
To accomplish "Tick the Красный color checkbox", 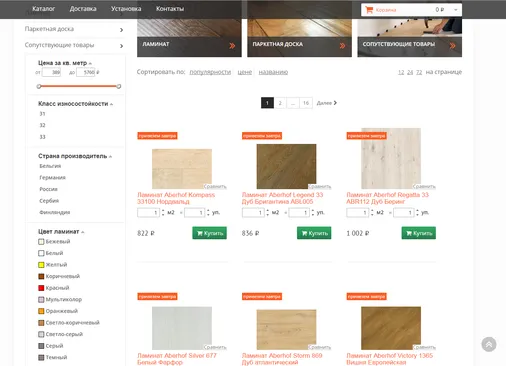I will 41,288.
